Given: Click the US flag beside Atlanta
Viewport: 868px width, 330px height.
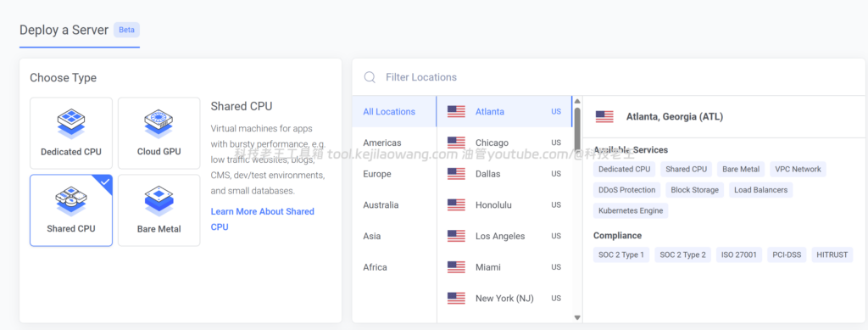Looking at the screenshot, I should tap(456, 111).
